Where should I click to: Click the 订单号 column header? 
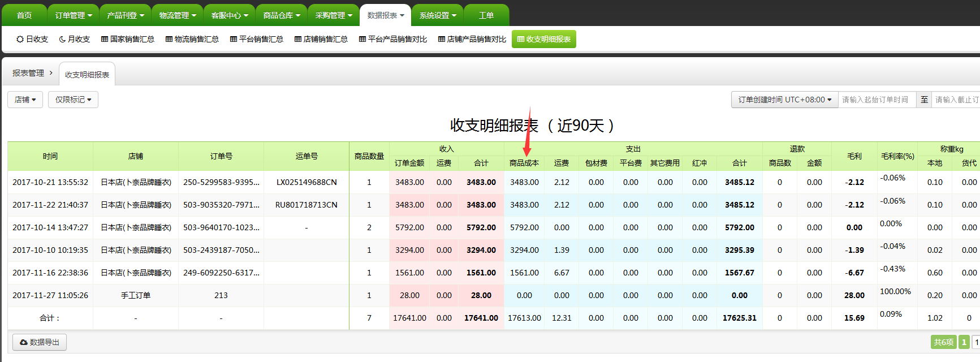[221, 156]
